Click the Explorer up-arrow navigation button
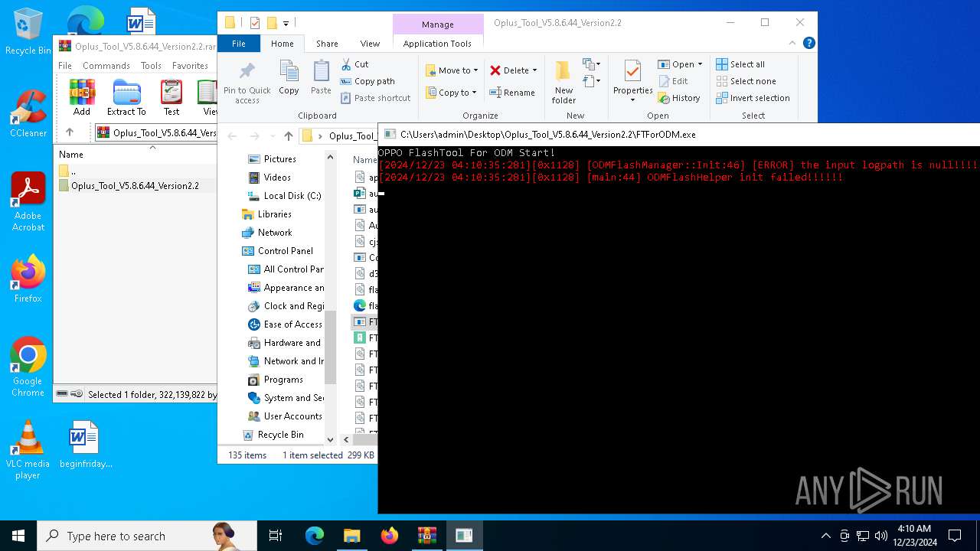Viewport: 980px width, 551px height. point(288,135)
